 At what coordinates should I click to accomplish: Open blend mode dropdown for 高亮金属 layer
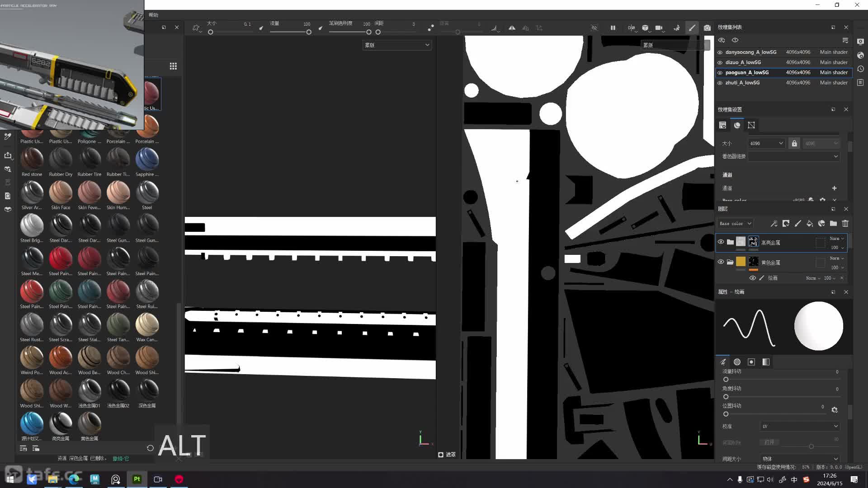pyautogui.click(x=837, y=239)
